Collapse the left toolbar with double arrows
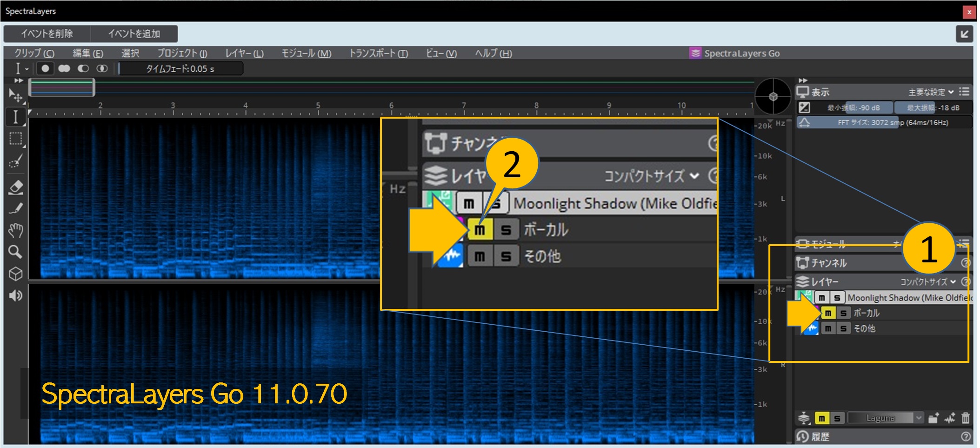Screen dimensions: 980x448 point(18,80)
